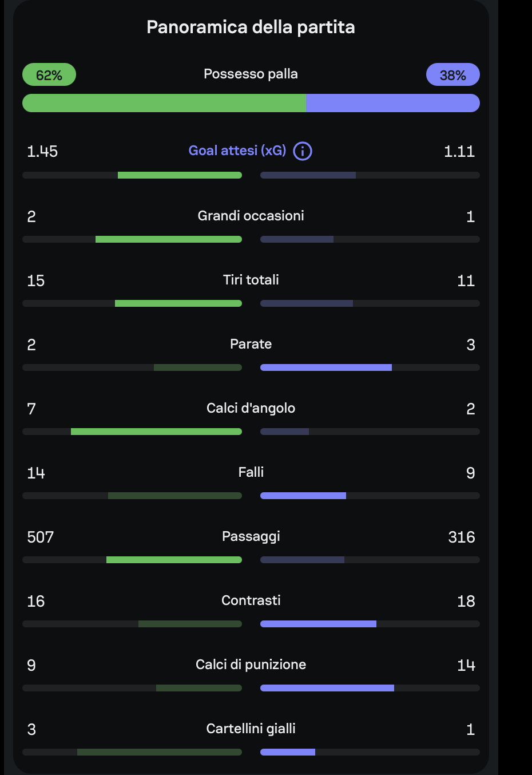Click the Cartellini gialli label

coord(251,729)
